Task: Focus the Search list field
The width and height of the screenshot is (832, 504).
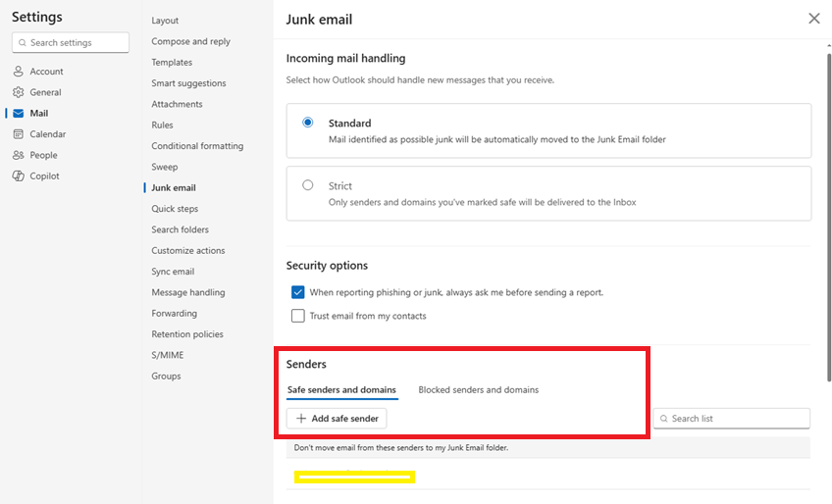Action: pyautogui.click(x=731, y=419)
